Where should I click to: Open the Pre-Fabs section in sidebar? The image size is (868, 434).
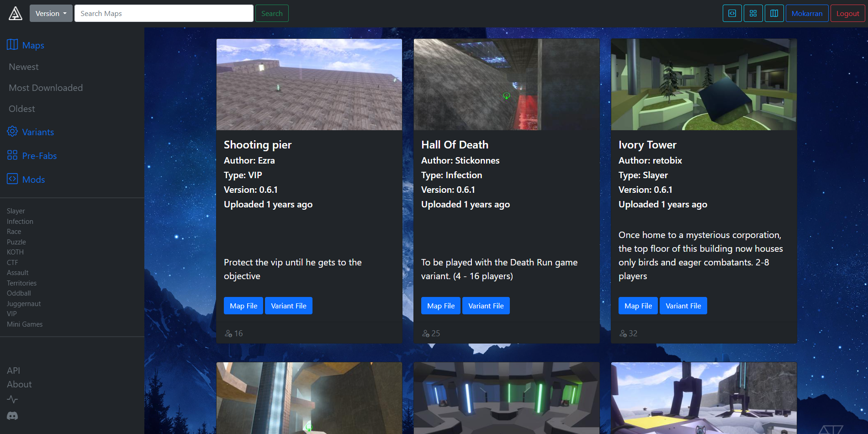coord(39,156)
